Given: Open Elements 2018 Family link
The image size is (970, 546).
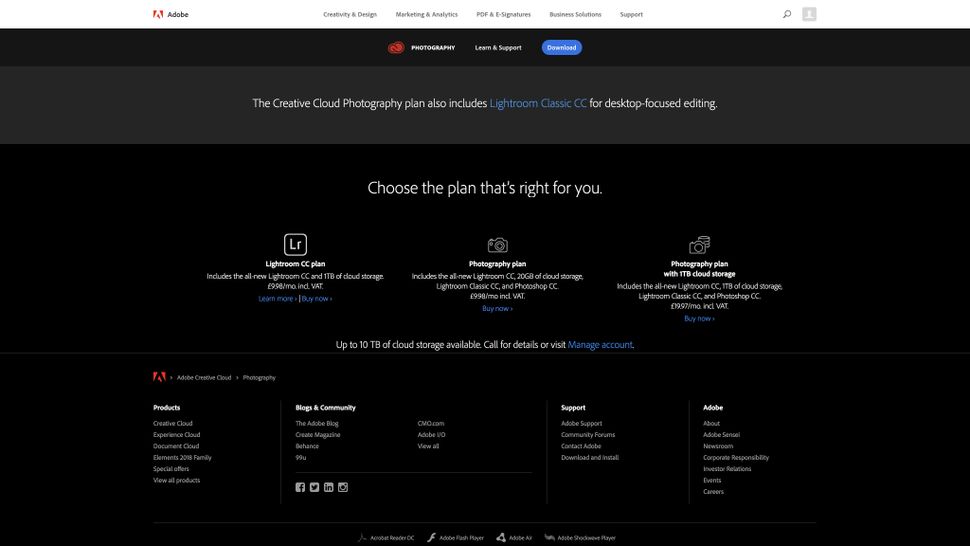Looking at the screenshot, I should tap(182, 458).
